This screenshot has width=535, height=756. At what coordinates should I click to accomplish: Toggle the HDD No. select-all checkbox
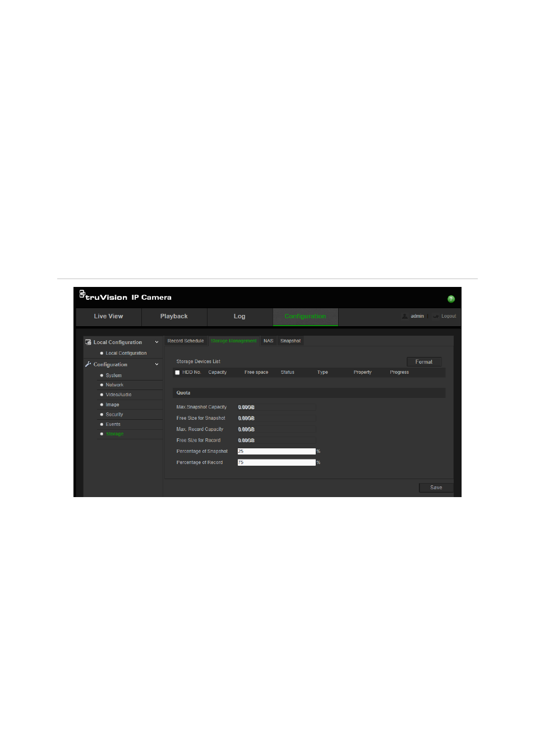(177, 373)
